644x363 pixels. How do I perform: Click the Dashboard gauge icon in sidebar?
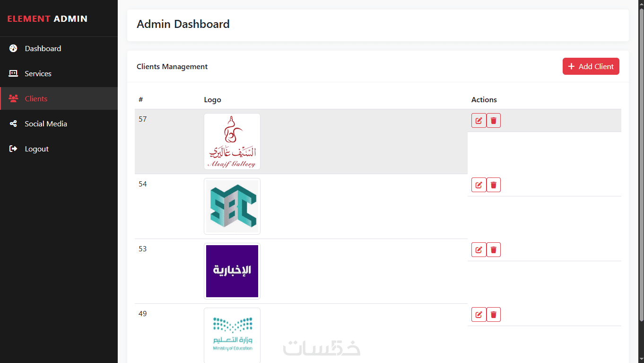point(13,48)
